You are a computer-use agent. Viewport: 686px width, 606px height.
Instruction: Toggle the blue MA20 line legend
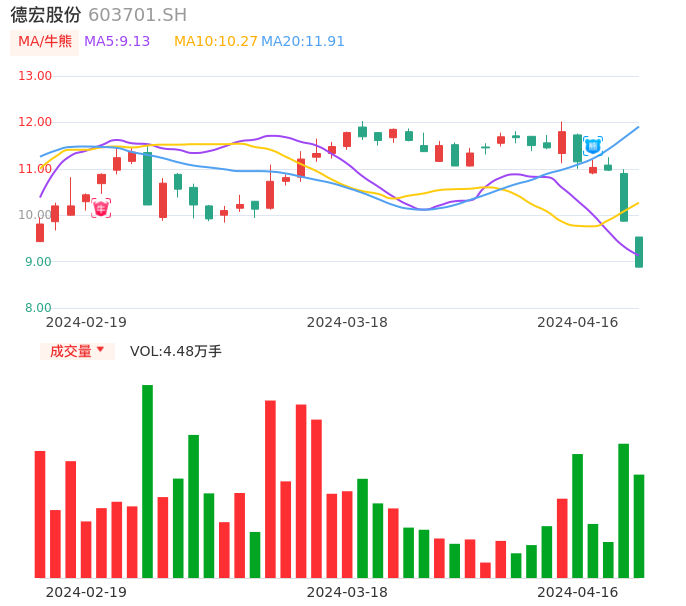(x=303, y=42)
